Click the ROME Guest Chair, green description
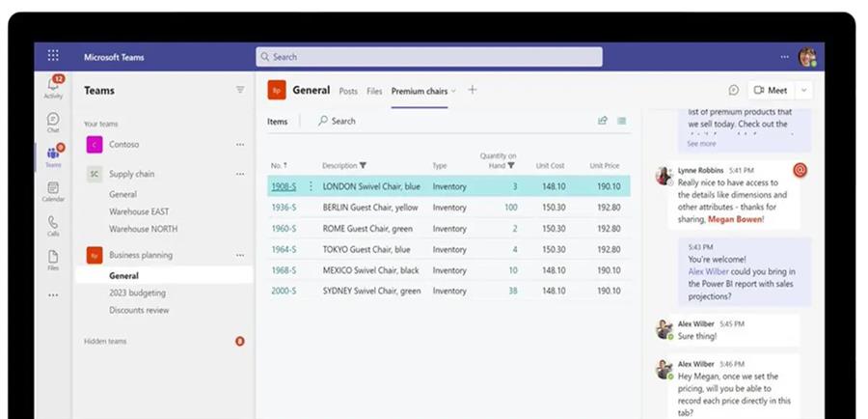Image resolution: width=868 pixels, height=419 pixels. (x=367, y=229)
